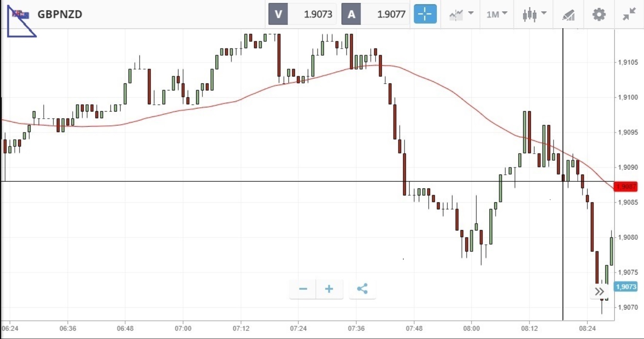644x339 pixels.
Task: Click the share chart icon
Action: coord(362,289)
